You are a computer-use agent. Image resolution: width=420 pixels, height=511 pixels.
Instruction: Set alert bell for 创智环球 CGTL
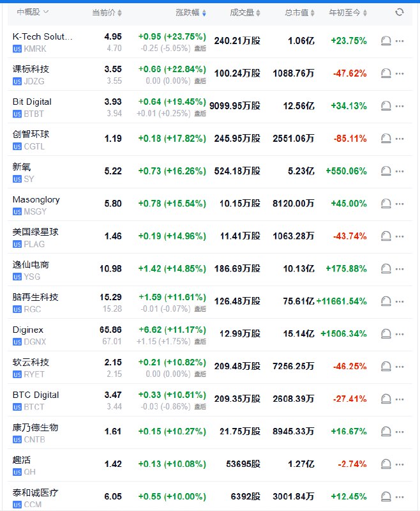tap(386, 139)
